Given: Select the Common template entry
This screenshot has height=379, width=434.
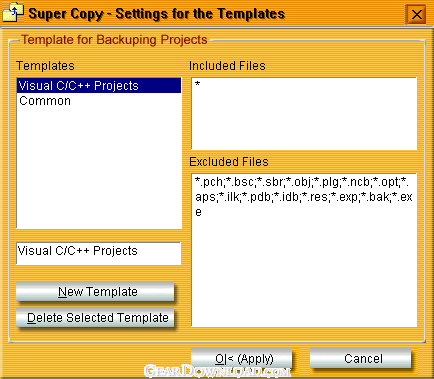Looking at the screenshot, I should [45, 101].
